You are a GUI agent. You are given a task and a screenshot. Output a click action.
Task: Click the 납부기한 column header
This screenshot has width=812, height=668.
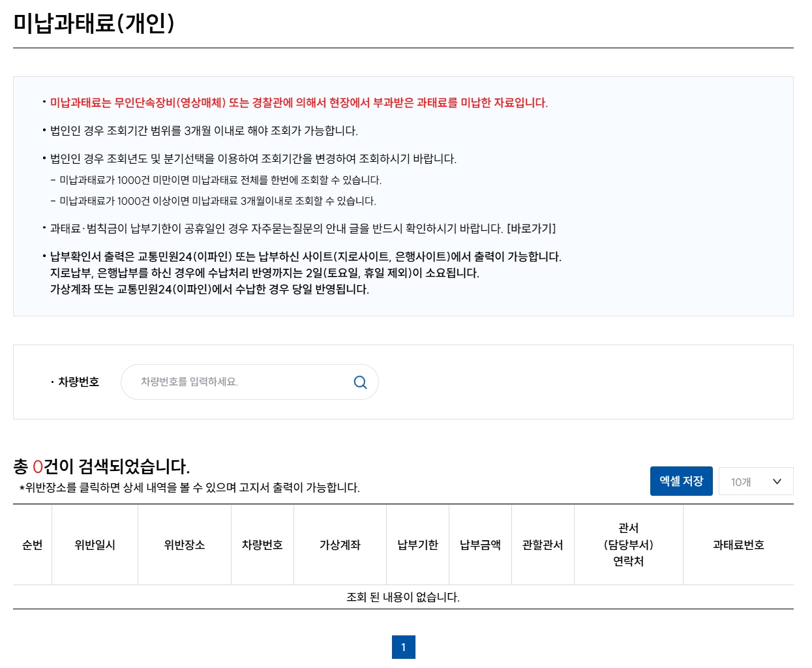point(417,545)
